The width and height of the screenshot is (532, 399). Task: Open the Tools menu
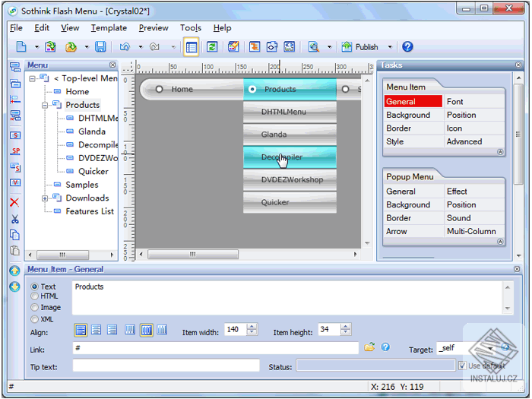[190, 28]
